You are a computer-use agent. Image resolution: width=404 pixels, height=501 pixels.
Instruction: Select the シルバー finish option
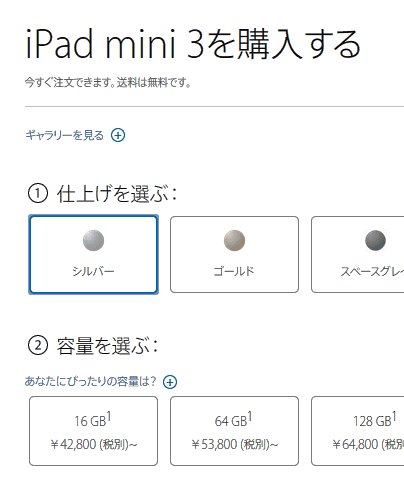(93, 255)
